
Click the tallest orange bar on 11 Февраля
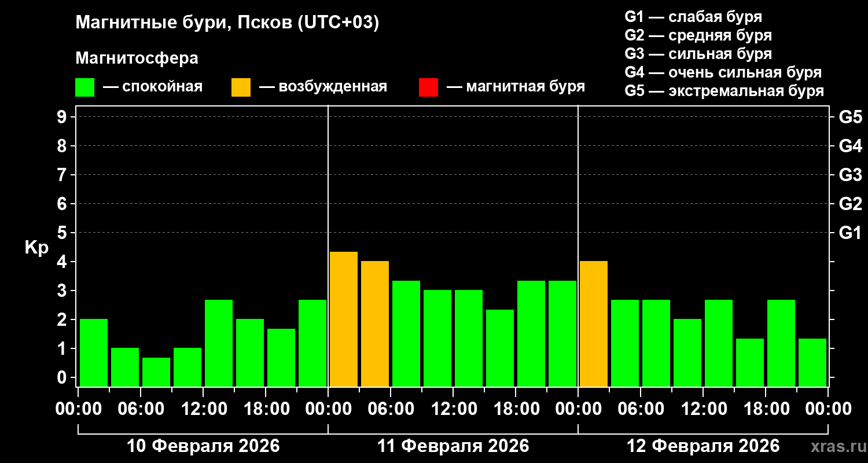(x=344, y=319)
